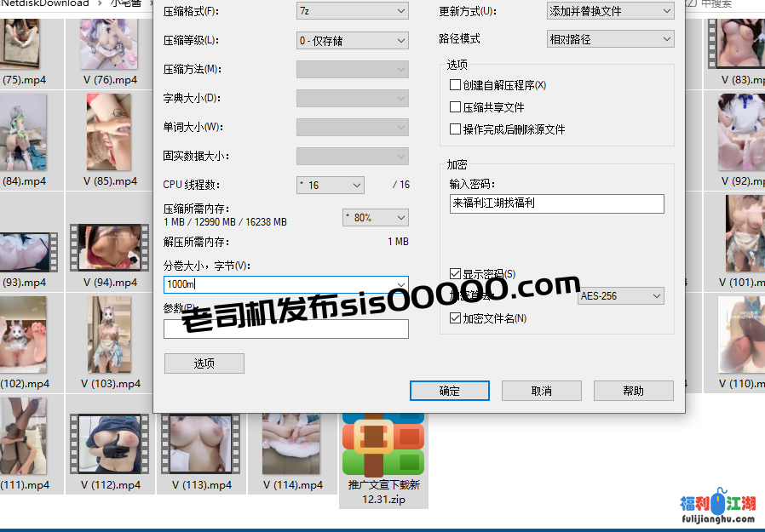The width and height of the screenshot is (765, 532).
Task: Open the CPU 线程数 dropdown
Action: click(x=330, y=185)
